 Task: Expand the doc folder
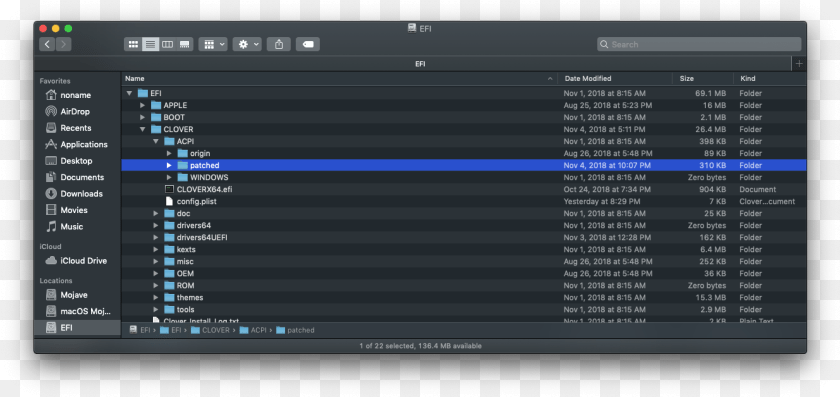(155, 213)
